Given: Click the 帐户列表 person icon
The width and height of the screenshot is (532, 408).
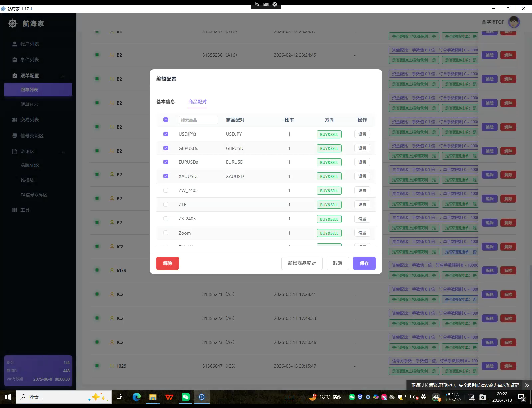Looking at the screenshot, I should (x=15, y=44).
